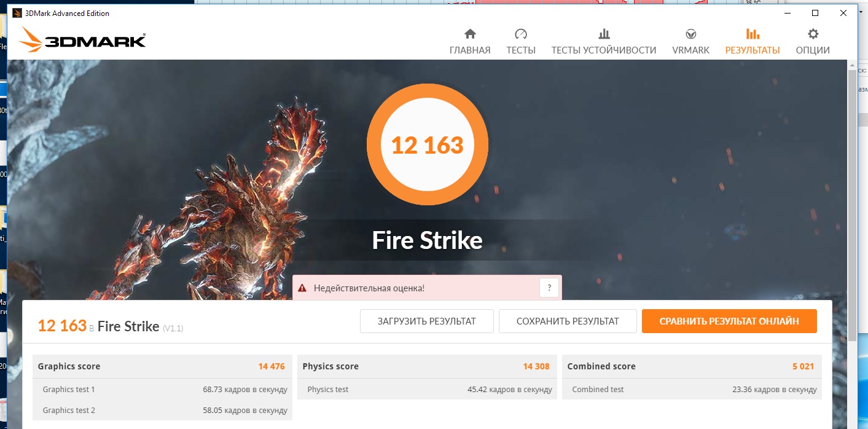Screen dimensions: 868x429
Task: Click the Physics score heading
Action: [x=330, y=366]
